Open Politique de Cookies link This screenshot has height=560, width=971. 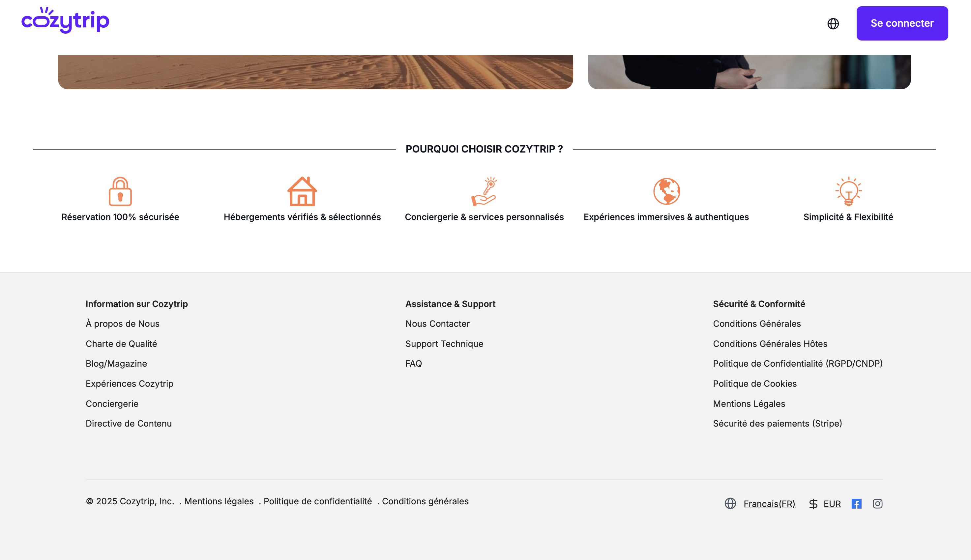(x=754, y=383)
